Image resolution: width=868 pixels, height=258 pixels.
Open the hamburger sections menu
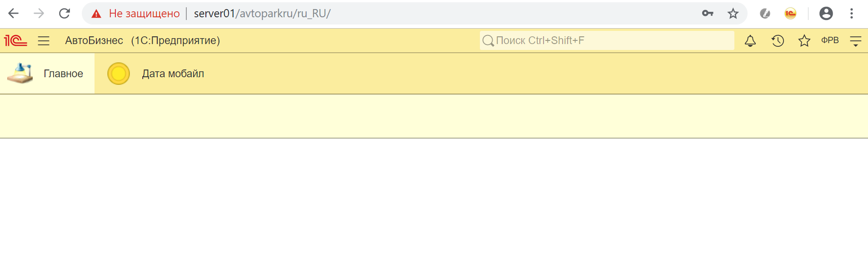tap(44, 41)
